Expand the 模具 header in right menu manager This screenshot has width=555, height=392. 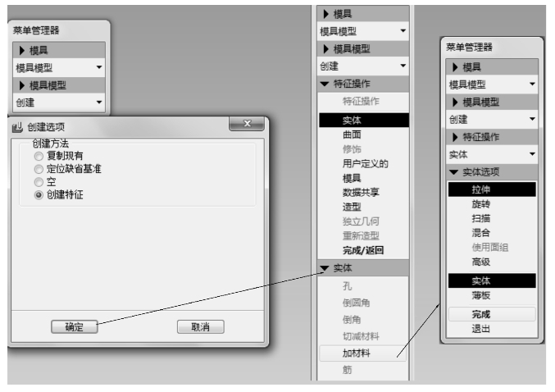493,67
